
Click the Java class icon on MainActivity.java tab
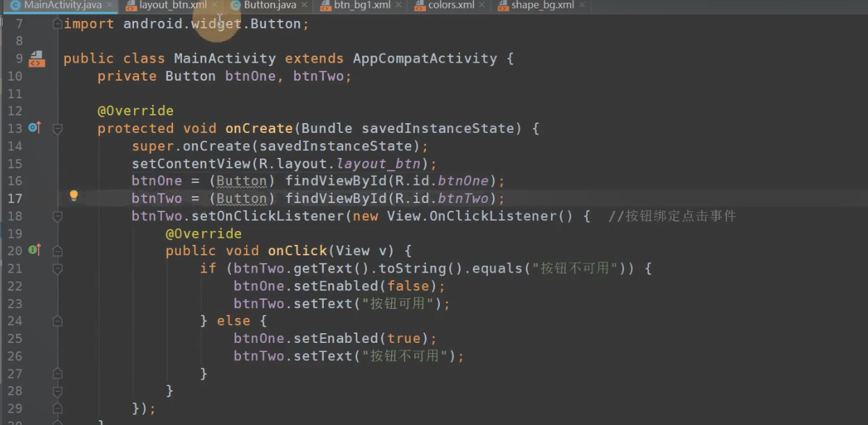tap(15, 6)
